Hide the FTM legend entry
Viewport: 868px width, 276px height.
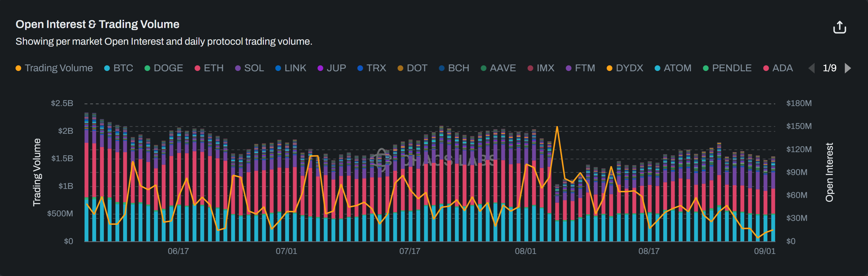580,68
